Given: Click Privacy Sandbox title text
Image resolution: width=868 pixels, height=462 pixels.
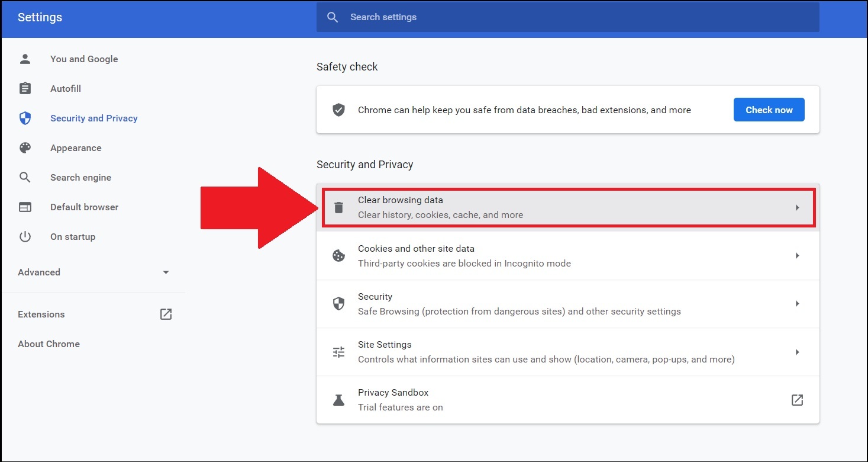Looking at the screenshot, I should tap(393, 393).
